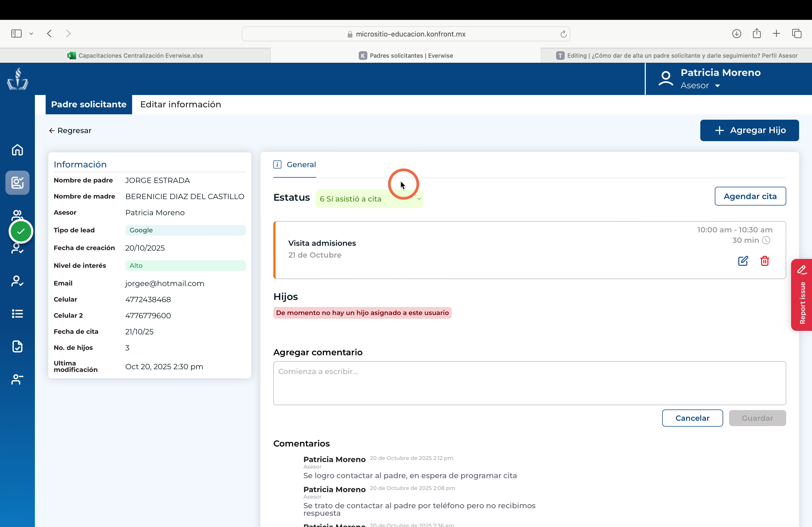Open the user-minus icon in sidebar
Viewport: 812px width, 527px height.
pyautogui.click(x=17, y=379)
